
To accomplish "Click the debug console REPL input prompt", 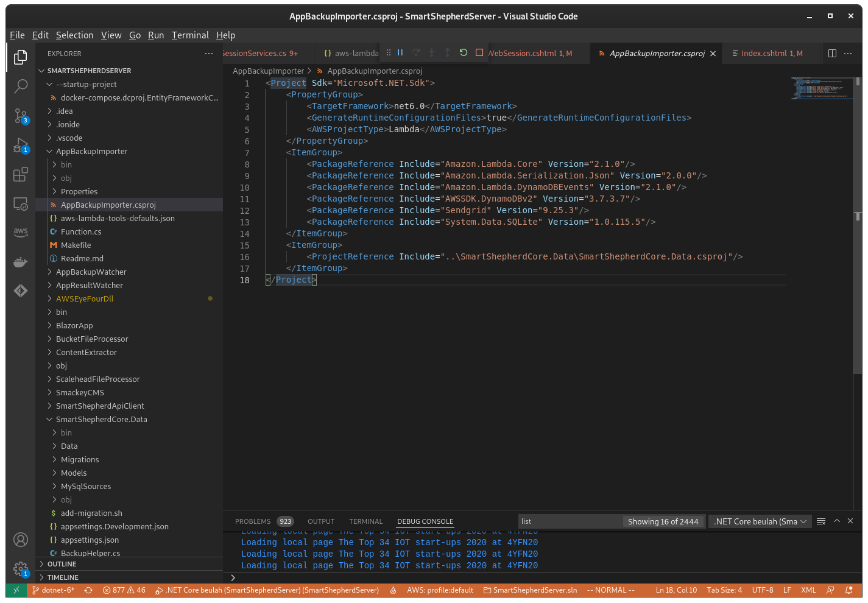I will (x=542, y=577).
